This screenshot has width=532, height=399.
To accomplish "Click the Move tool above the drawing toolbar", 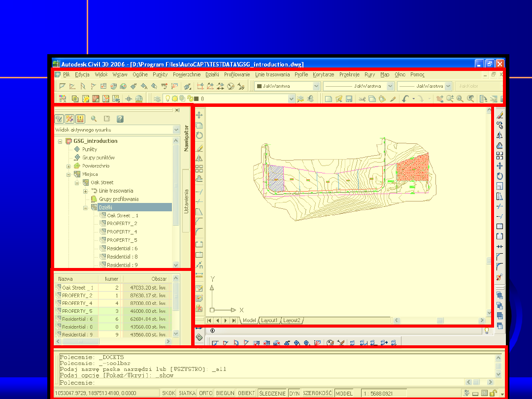I will click(x=199, y=115).
